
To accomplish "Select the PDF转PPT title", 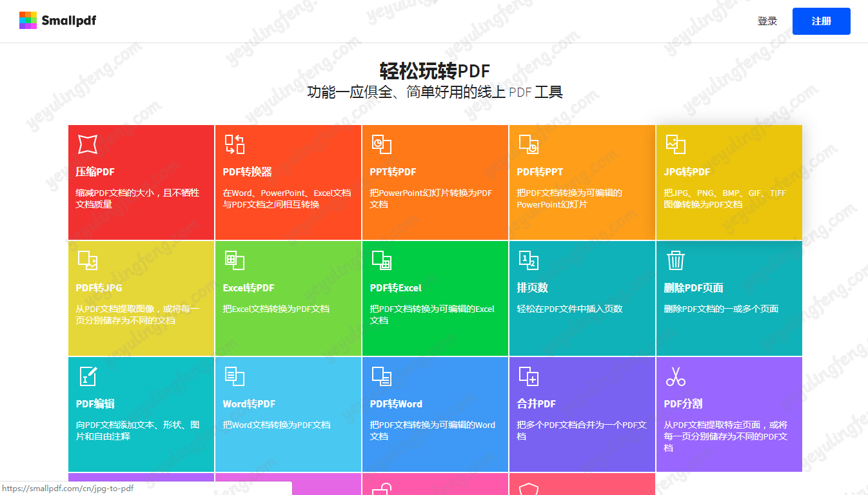I will pyautogui.click(x=540, y=172).
